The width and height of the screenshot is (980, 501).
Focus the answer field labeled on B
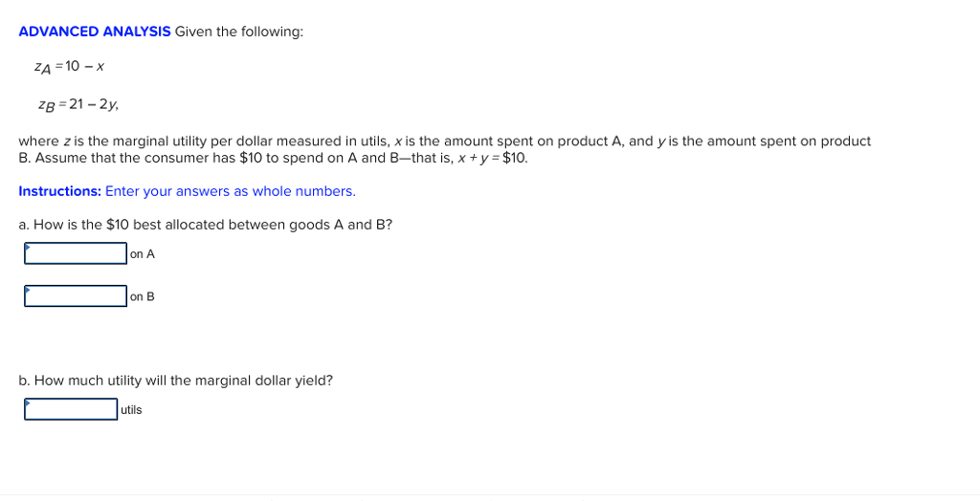(76, 296)
